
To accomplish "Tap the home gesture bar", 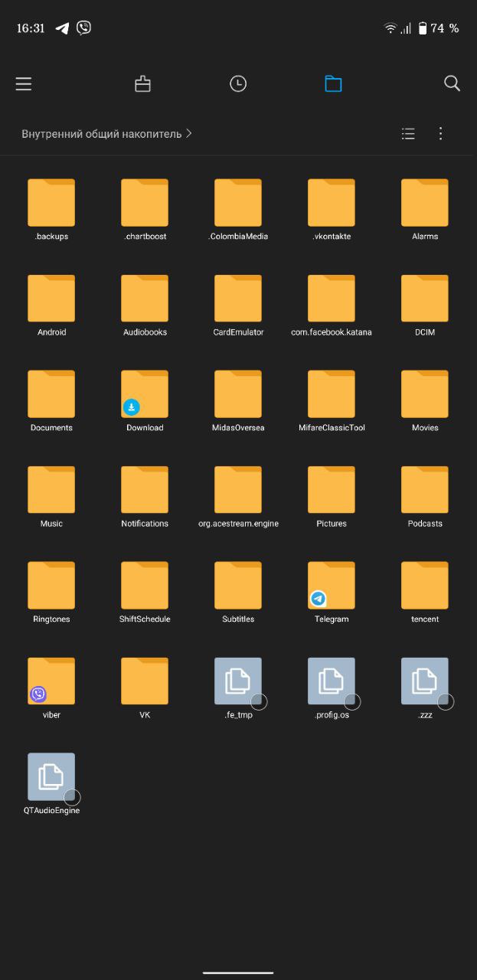I will click(238, 972).
